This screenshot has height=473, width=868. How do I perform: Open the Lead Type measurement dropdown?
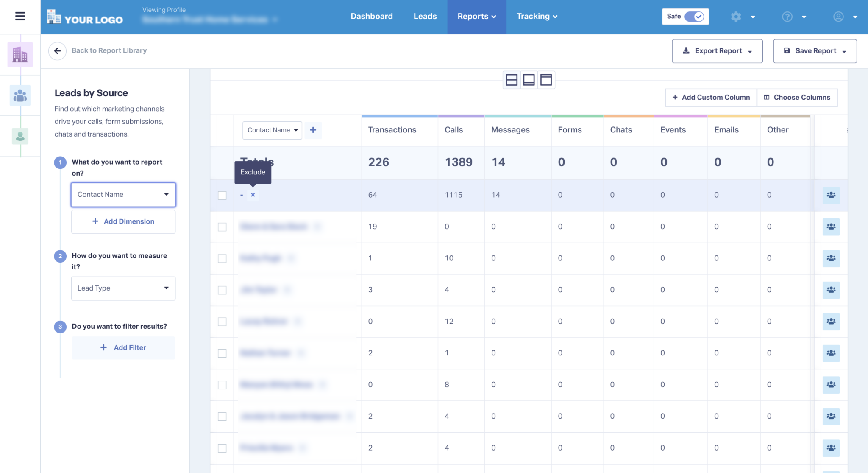(x=123, y=288)
